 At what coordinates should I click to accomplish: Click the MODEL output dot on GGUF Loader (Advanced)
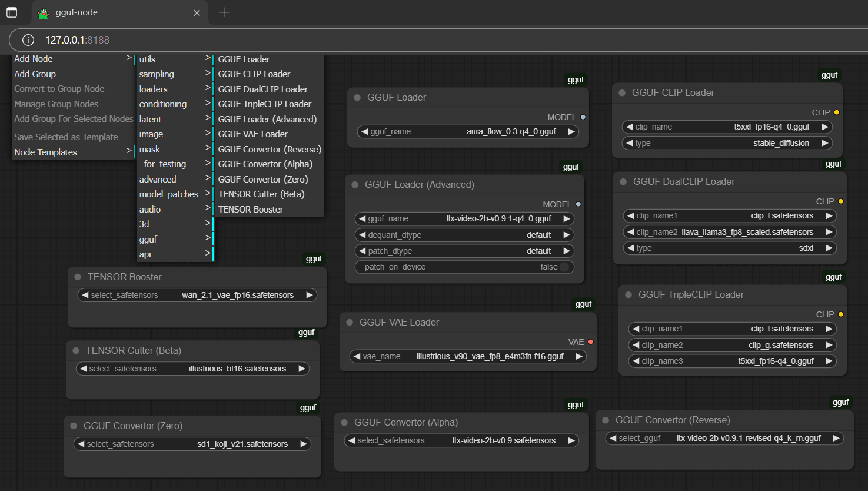click(577, 204)
